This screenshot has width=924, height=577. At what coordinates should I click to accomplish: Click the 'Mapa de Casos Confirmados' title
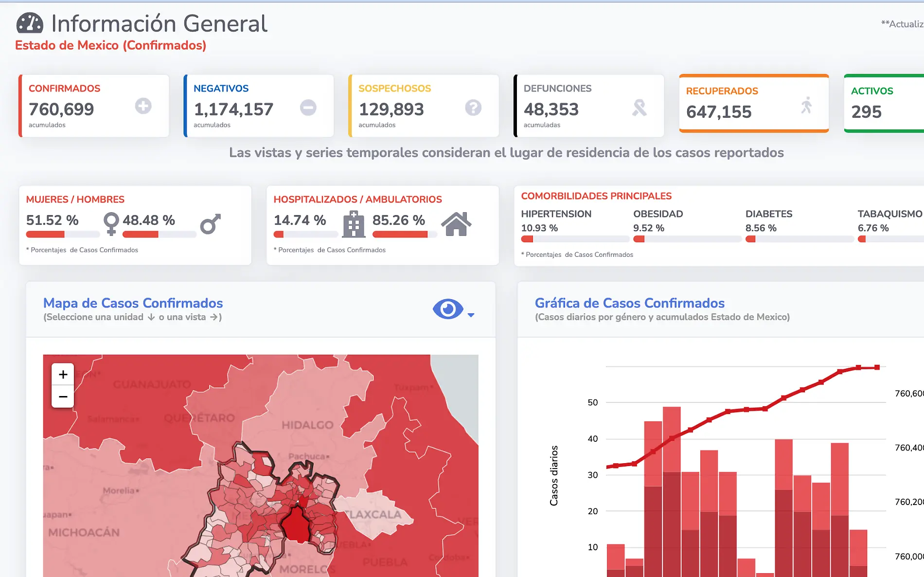tap(133, 303)
